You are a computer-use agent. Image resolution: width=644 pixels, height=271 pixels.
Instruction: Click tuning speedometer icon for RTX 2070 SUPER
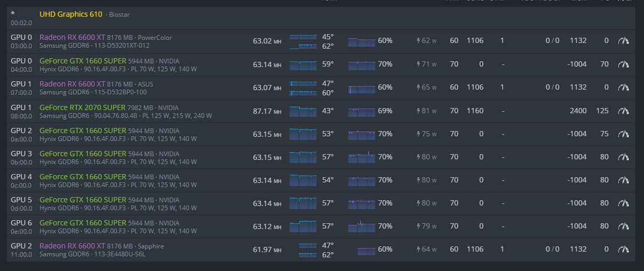coord(623,111)
